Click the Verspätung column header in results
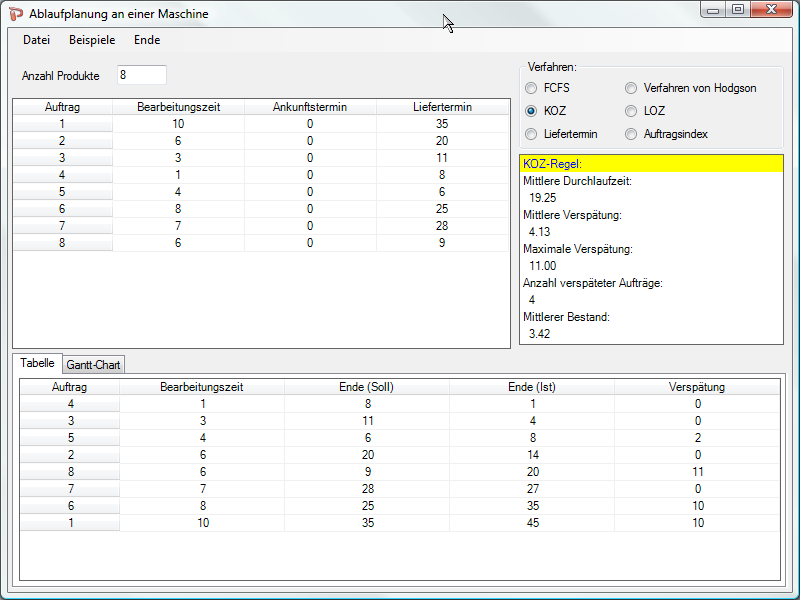The height and width of the screenshot is (600, 800). point(697,387)
